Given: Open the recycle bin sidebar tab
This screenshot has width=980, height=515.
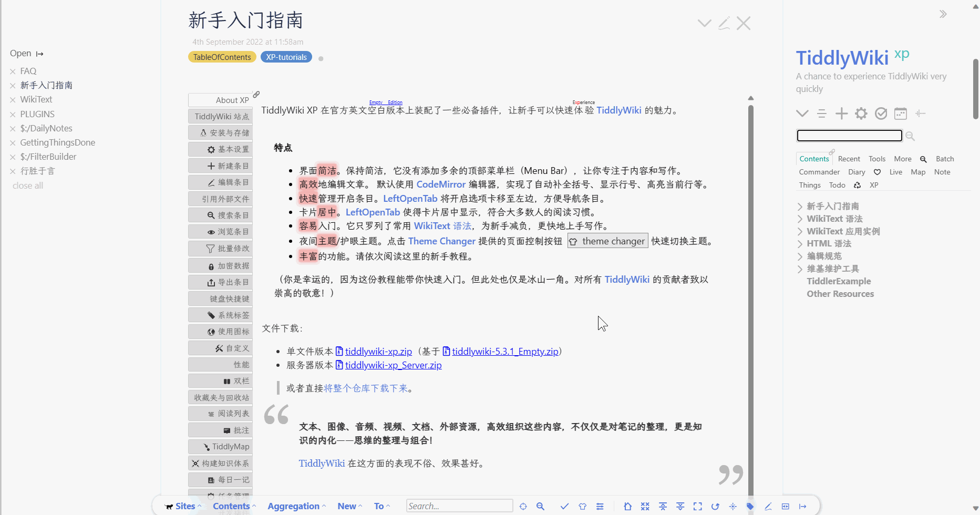Looking at the screenshot, I should (x=857, y=185).
